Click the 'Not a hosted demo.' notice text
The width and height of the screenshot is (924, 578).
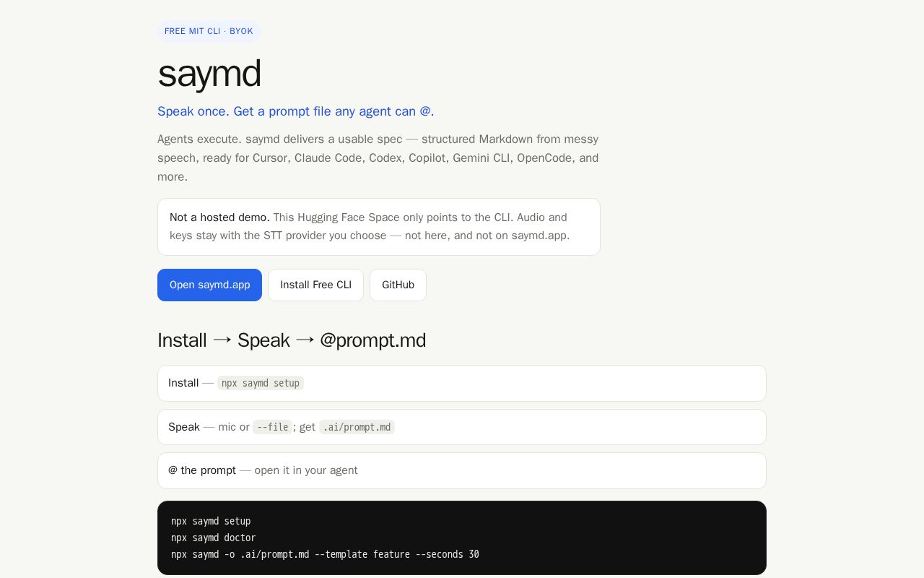(x=219, y=217)
